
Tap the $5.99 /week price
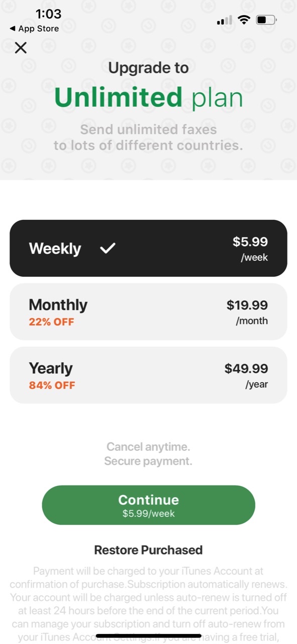click(250, 249)
